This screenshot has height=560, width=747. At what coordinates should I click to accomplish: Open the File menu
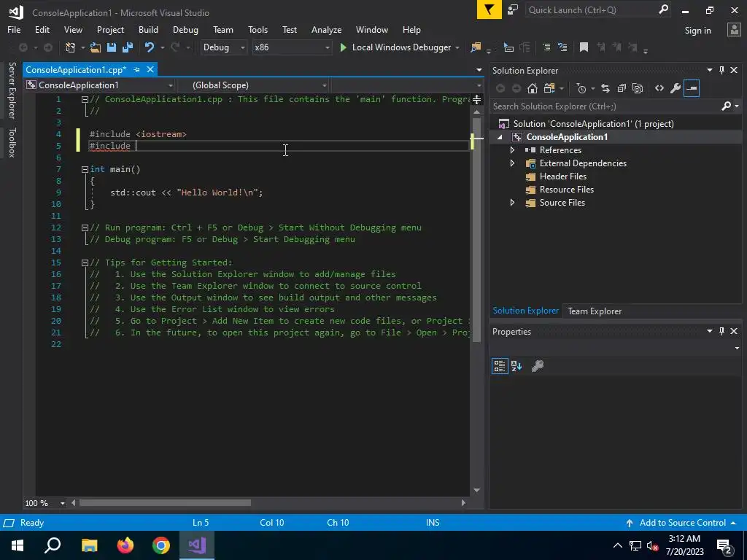[14, 29]
